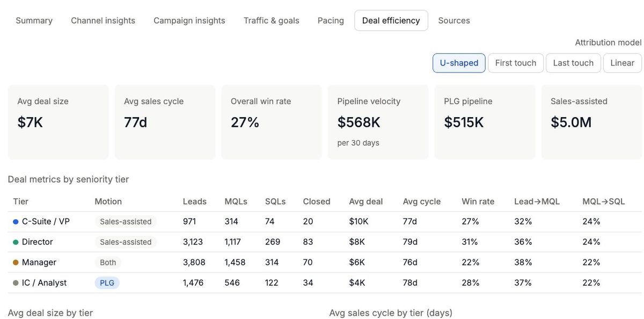Open the Summary tab

tap(34, 20)
